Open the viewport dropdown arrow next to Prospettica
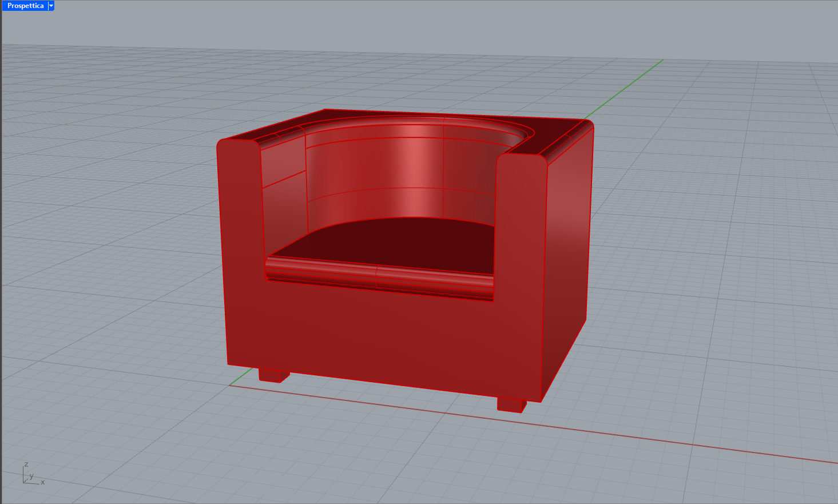The height and width of the screenshot is (504, 838). pos(50,5)
